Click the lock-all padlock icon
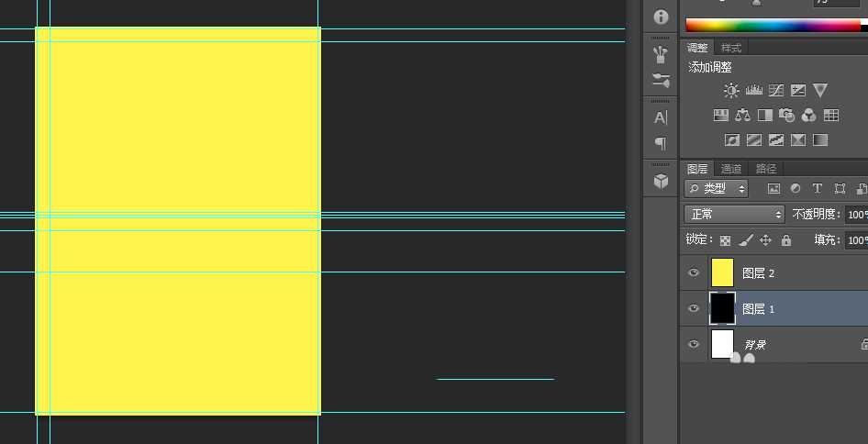The width and height of the screenshot is (868, 444). 786,240
